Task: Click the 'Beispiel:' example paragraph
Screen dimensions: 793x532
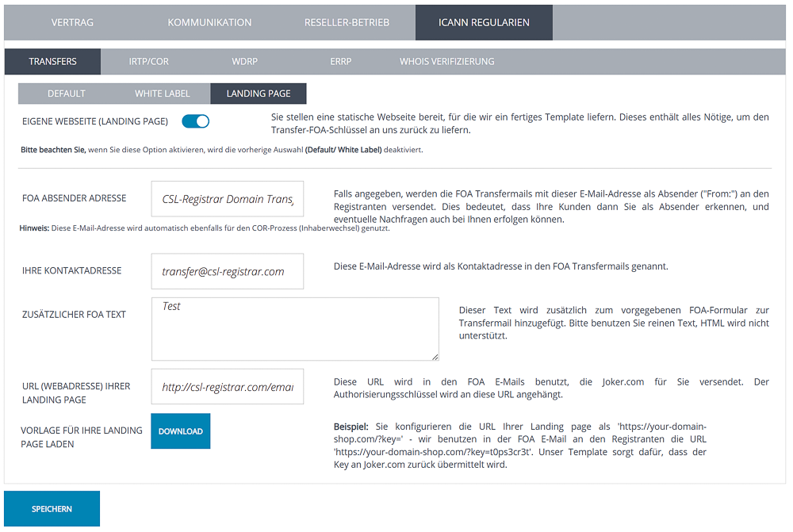Action: [x=520, y=446]
